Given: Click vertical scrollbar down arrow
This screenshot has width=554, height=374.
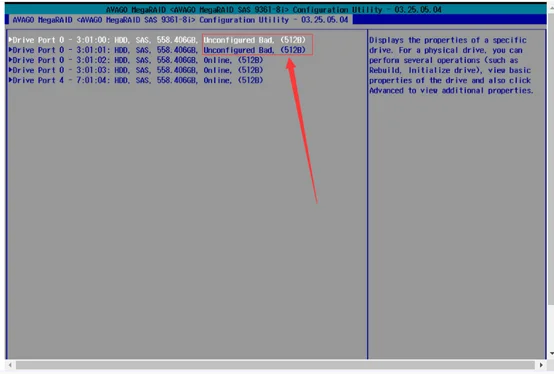Looking at the screenshot, I should (x=552, y=353).
